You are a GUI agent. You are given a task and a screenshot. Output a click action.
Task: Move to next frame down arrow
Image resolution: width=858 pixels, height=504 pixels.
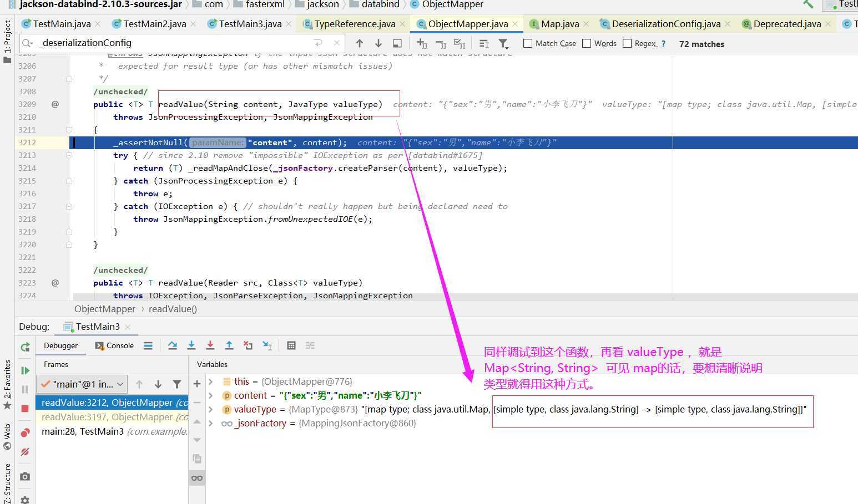158,384
